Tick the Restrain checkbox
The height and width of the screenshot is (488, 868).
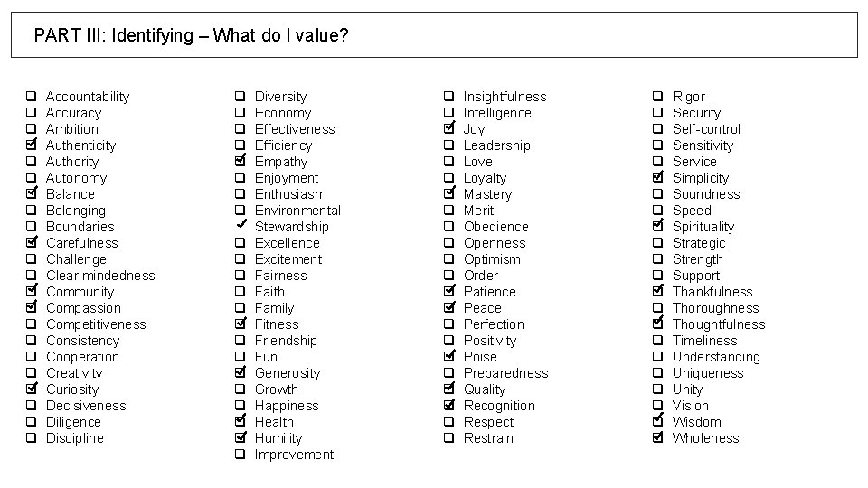pyautogui.click(x=448, y=438)
